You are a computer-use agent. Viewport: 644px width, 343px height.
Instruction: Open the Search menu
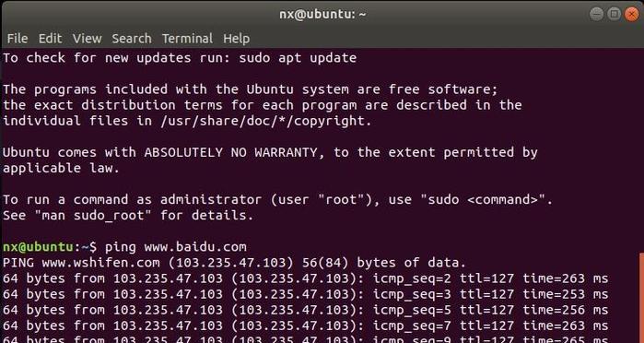tap(132, 39)
